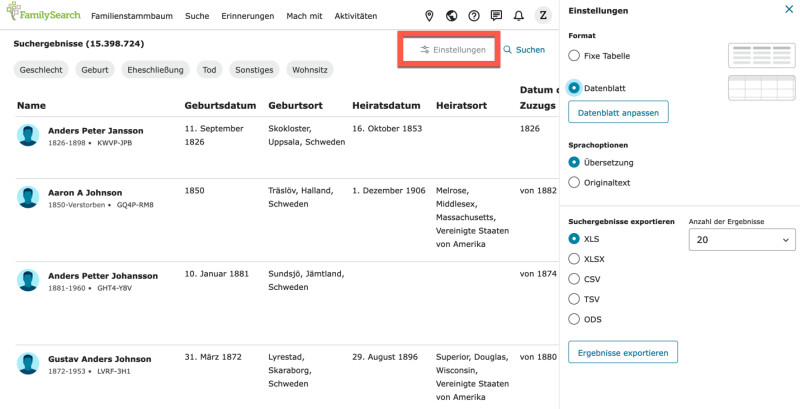Image resolution: width=800 pixels, height=409 pixels.
Task: Open the chat messages icon
Action: click(x=496, y=16)
